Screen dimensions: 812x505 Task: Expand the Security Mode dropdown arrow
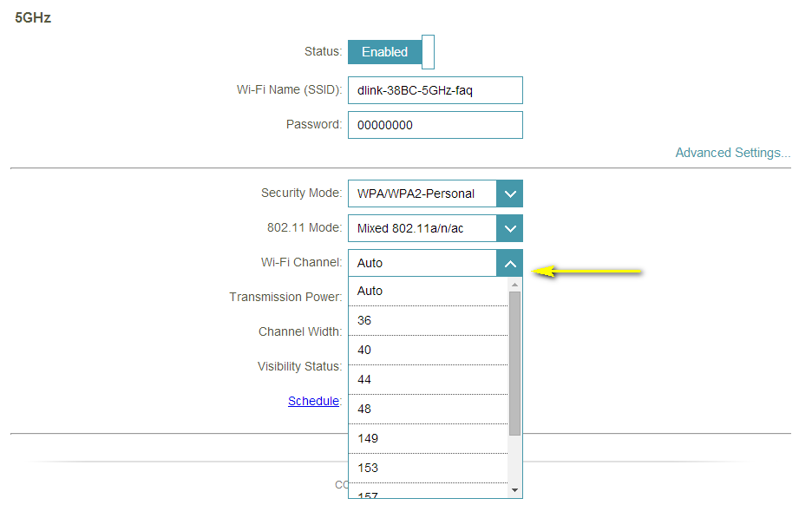[510, 194]
